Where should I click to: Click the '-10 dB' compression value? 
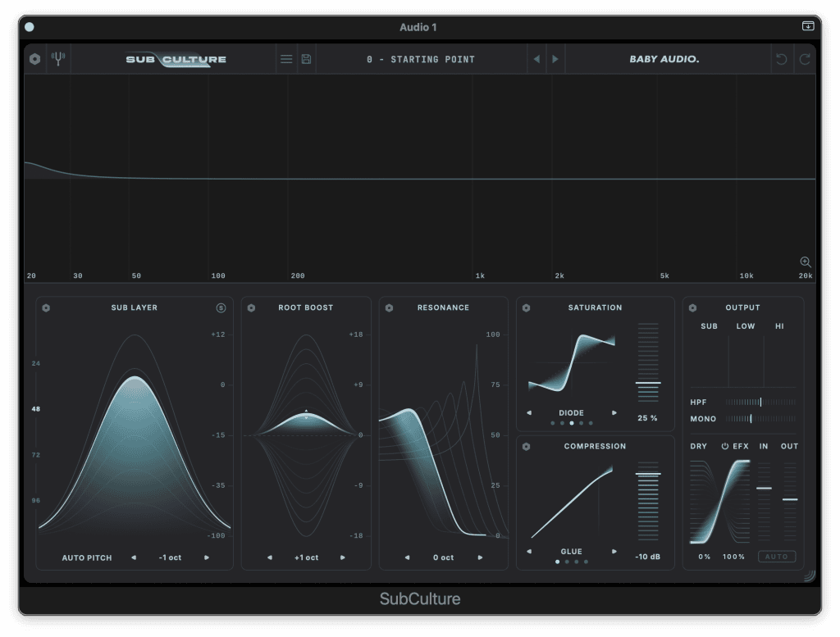[x=648, y=557]
